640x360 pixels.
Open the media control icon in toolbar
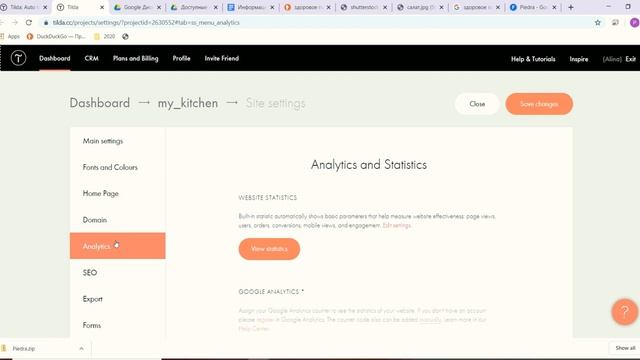click(615, 22)
